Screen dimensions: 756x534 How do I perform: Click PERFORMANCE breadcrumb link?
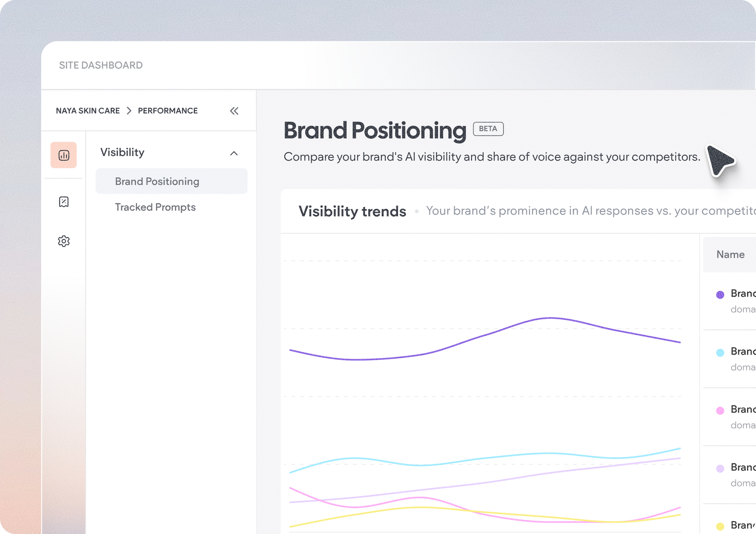click(x=168, y=111)
